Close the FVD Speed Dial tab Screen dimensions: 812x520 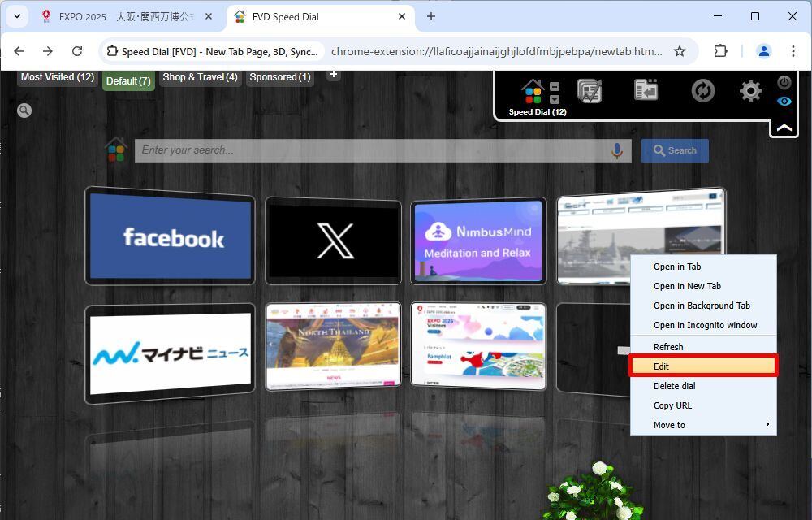point(402,16)
